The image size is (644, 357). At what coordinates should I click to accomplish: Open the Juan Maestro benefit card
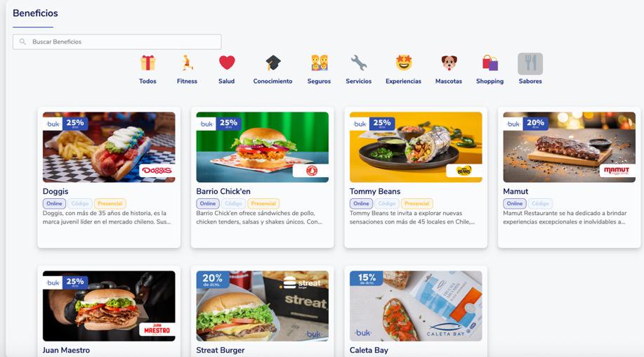click(x=109, y=311)
